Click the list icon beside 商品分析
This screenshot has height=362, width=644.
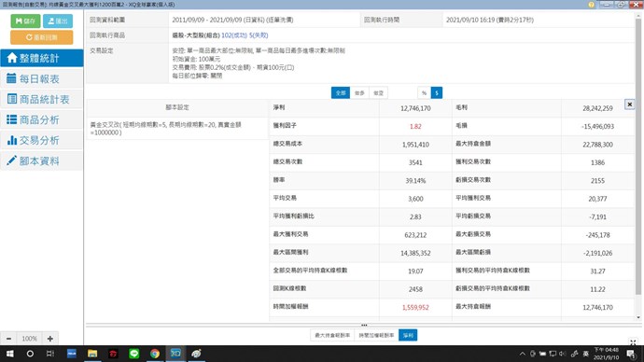(11, 119)
